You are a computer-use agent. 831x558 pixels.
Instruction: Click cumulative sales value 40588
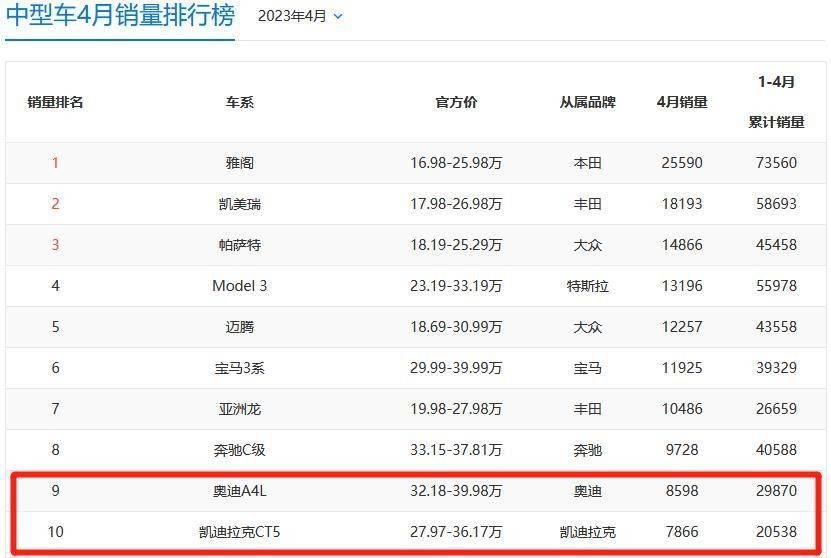point(776,450)
